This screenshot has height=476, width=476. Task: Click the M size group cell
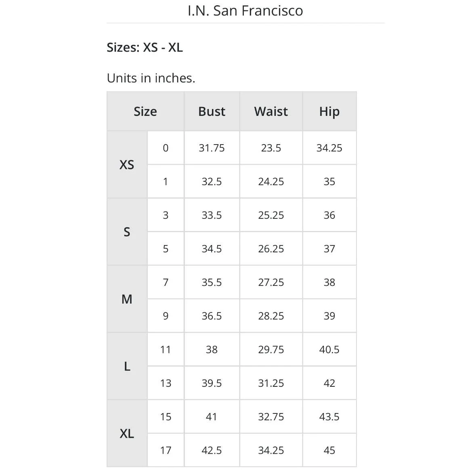tap(127, 299)
